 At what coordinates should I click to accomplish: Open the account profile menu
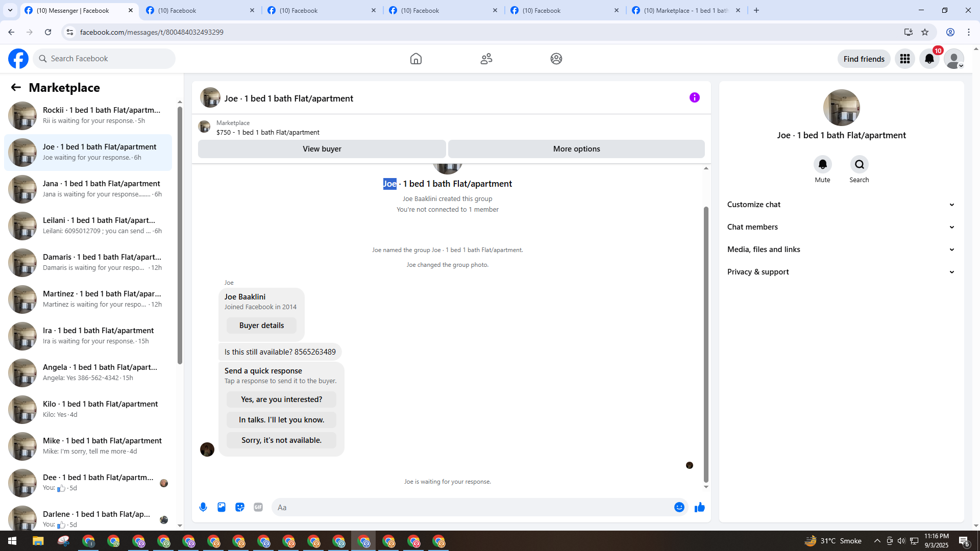click(x=953, y=59)
